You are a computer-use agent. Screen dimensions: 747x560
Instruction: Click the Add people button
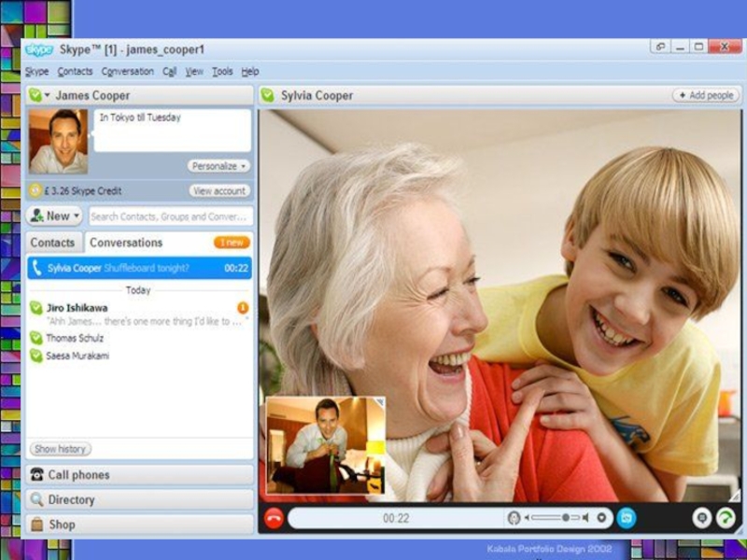click(x=706, y=95)
